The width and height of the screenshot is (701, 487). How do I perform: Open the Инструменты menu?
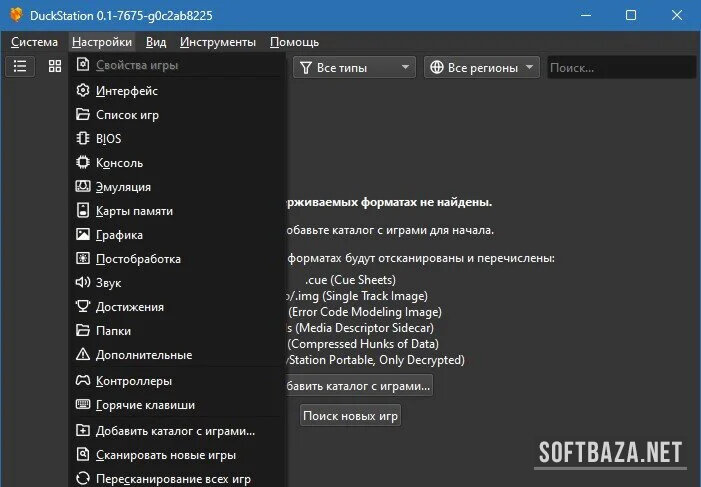point(218,42)
